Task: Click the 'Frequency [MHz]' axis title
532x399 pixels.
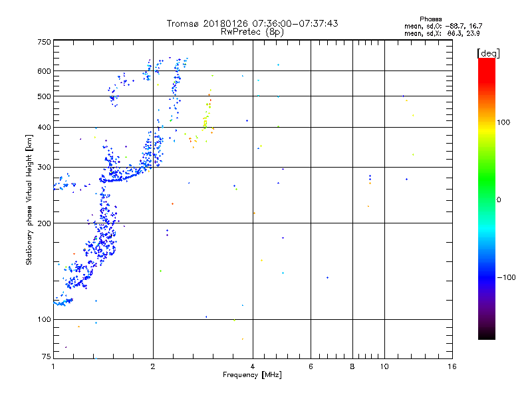Action: coord(252,375)
